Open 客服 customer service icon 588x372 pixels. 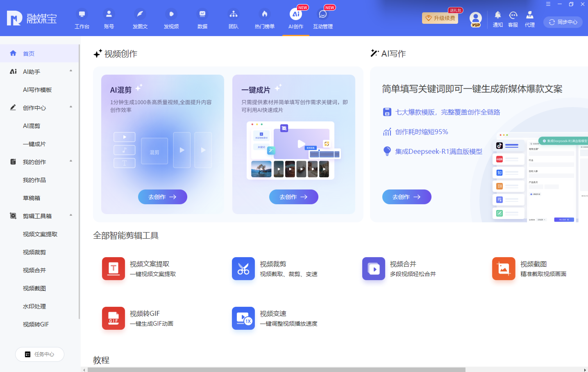click(x=513, y=15)
